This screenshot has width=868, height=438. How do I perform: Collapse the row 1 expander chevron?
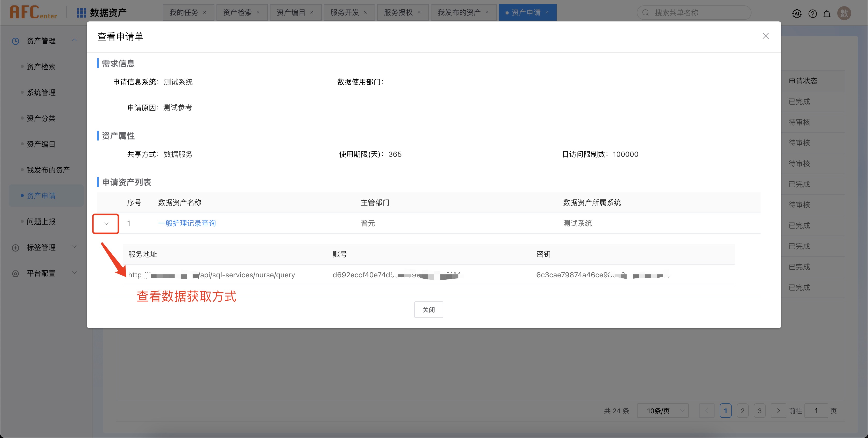pyautogui.click(x=106, y=223)
